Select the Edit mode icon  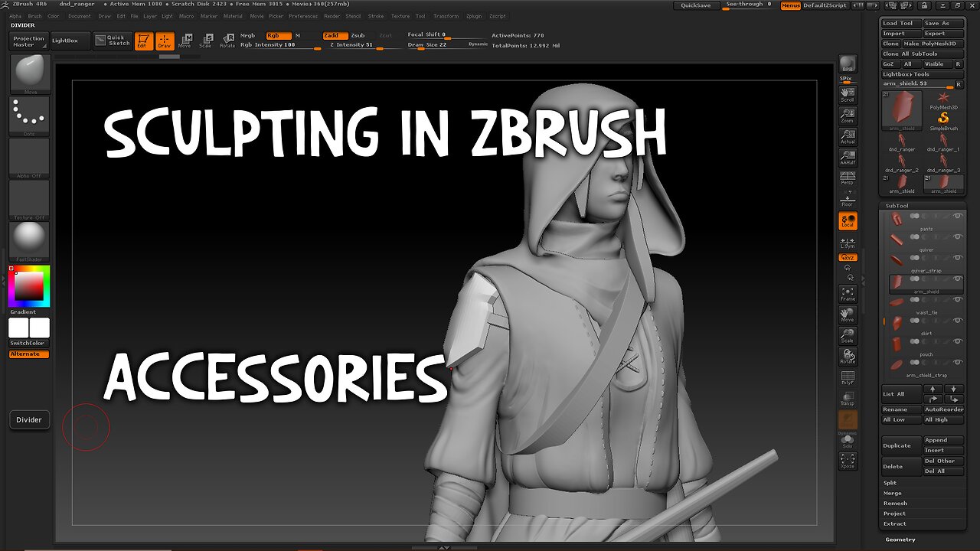[x=143, y=41]
